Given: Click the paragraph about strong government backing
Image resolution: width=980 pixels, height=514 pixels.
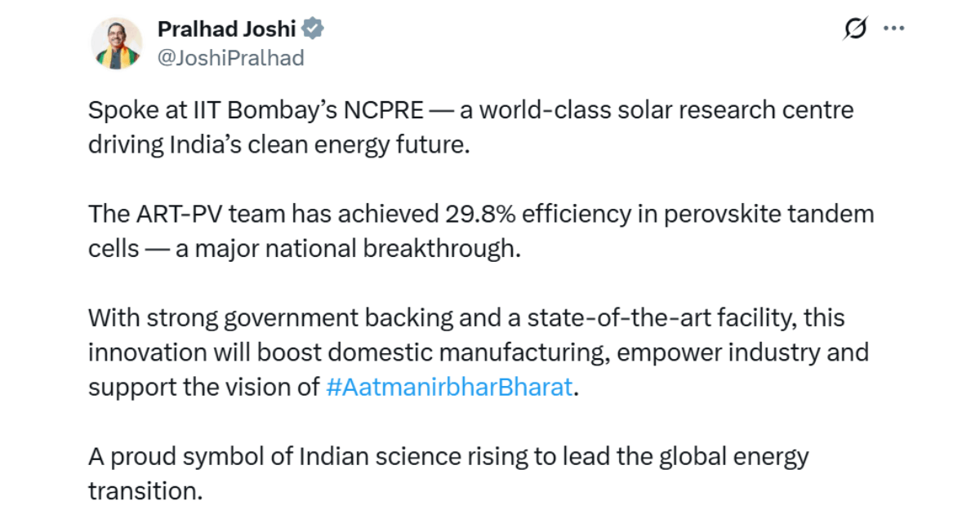Looking at the screenshot, I should click(479, 352).
